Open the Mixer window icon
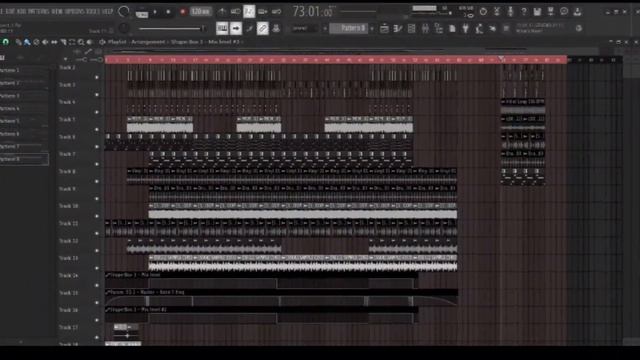Screen dimensions: 640x360 [425, 28]
